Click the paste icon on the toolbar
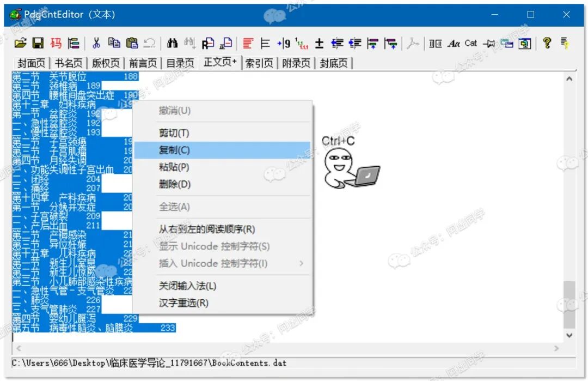Screen dimensions: 588x381 pos(132,43)
